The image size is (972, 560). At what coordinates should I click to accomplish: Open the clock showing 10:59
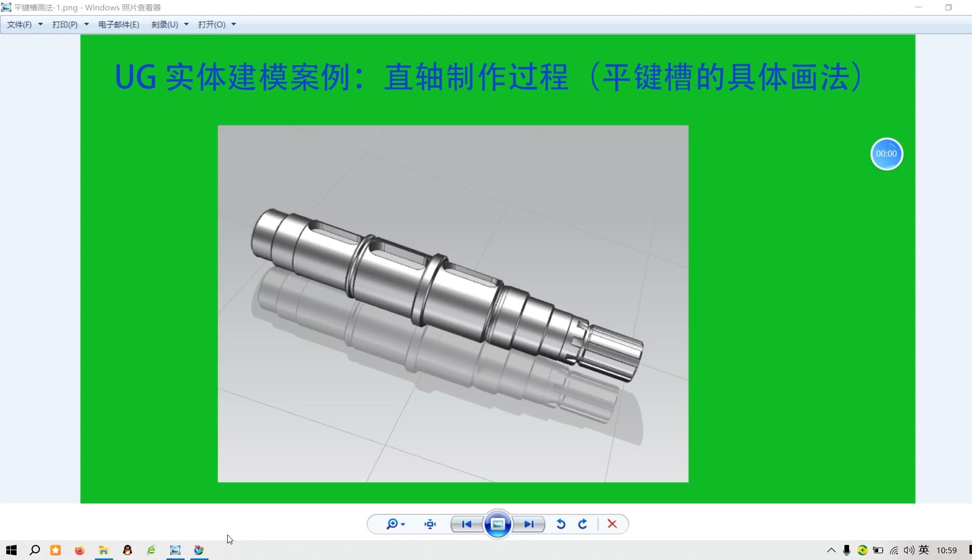(947, 550)
